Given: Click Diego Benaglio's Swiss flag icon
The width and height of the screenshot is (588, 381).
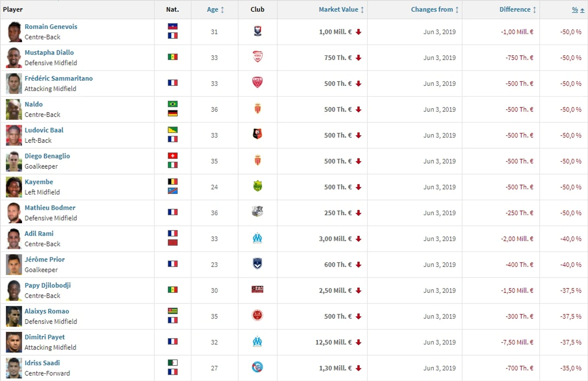Looking at the screenshot, I should [172, 156].
